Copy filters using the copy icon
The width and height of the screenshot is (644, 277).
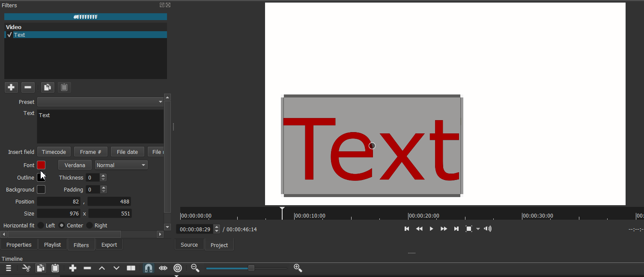coord(48,87)
